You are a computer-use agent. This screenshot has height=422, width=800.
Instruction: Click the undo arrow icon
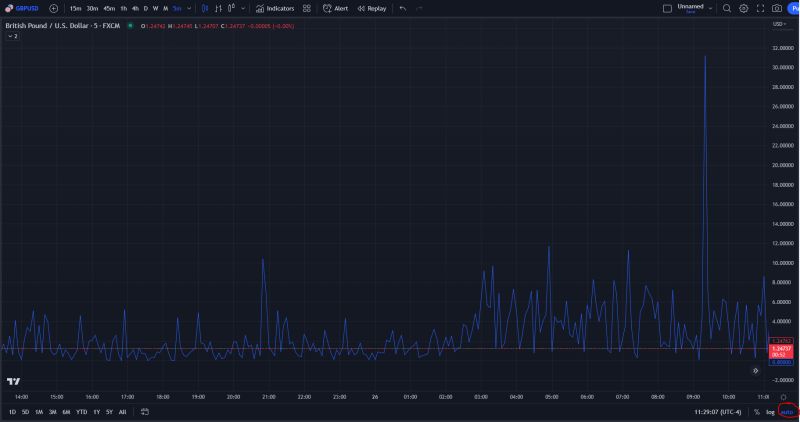coord(403,9)
